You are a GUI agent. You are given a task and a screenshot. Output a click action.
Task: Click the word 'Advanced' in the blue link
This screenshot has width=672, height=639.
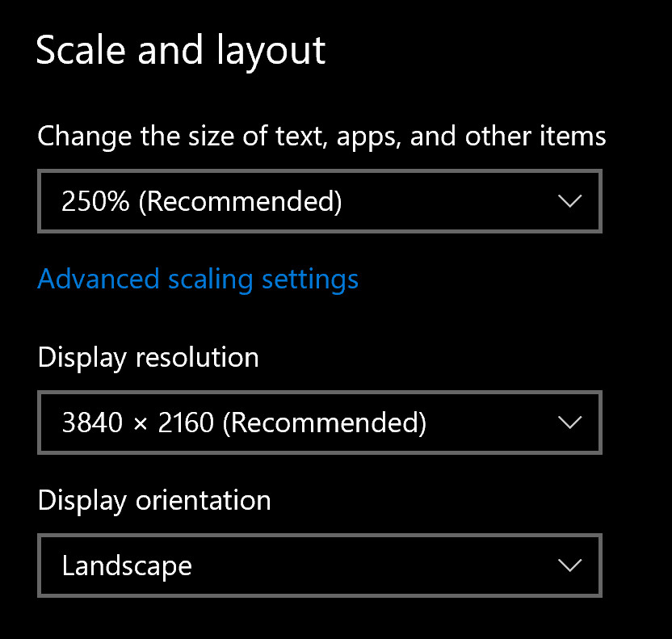[98, 279]
